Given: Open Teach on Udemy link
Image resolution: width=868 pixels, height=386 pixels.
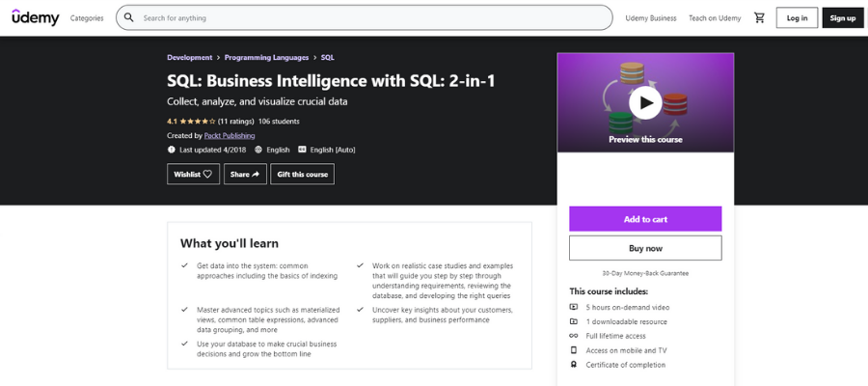Looking at the screenshot, I should pyautogui.click(x=715, y=18).
